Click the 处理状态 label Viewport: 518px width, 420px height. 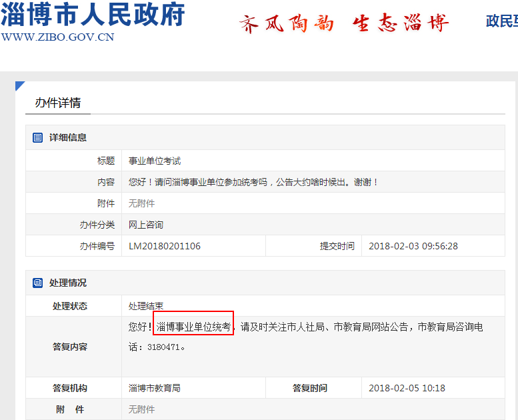(x=70, y=306)
